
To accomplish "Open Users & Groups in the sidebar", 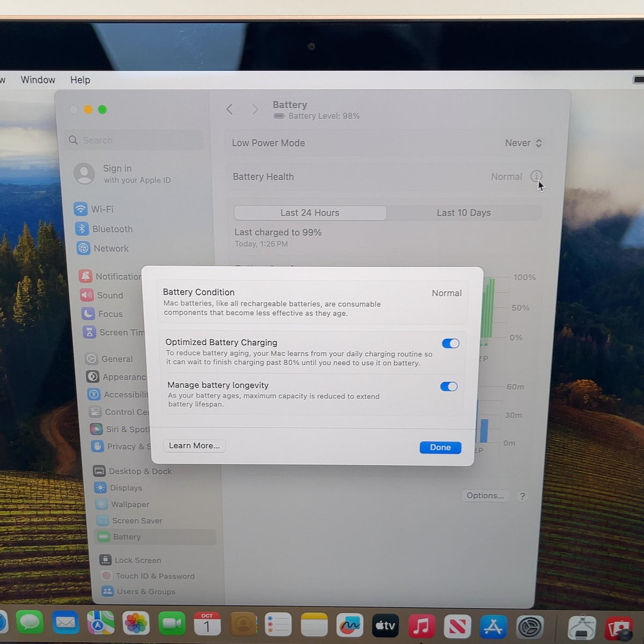I will coord(139,591).
